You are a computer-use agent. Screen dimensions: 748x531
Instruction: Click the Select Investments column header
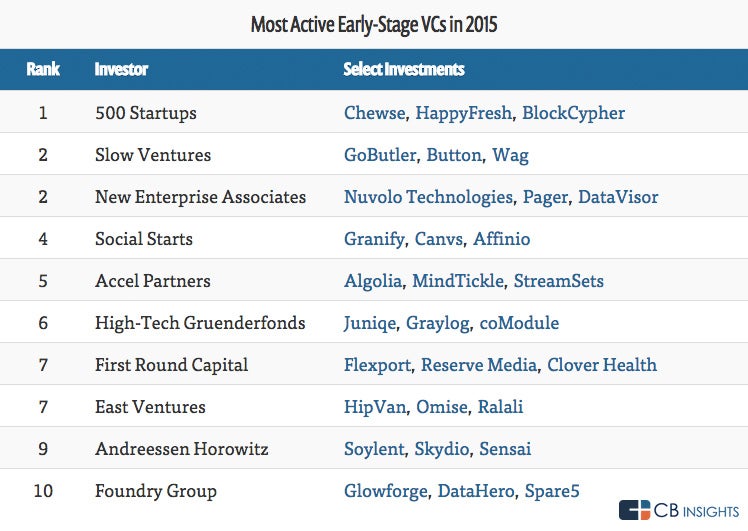click(x=403, y=70)
